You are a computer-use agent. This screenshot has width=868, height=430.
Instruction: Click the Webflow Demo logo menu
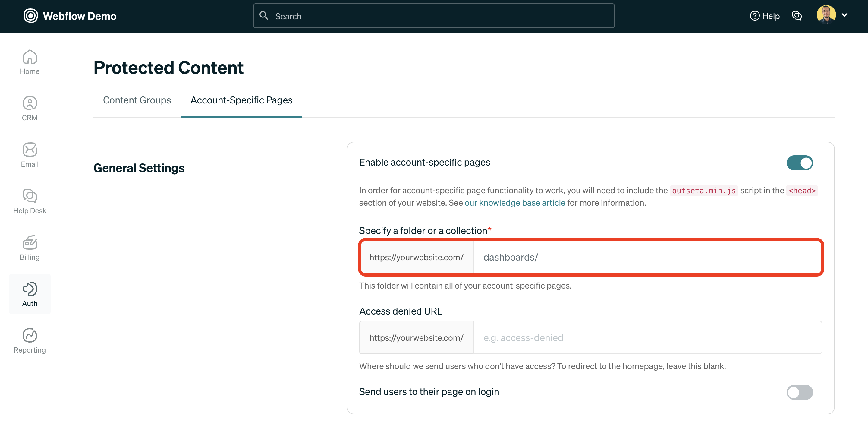click(x=70, y=15)
